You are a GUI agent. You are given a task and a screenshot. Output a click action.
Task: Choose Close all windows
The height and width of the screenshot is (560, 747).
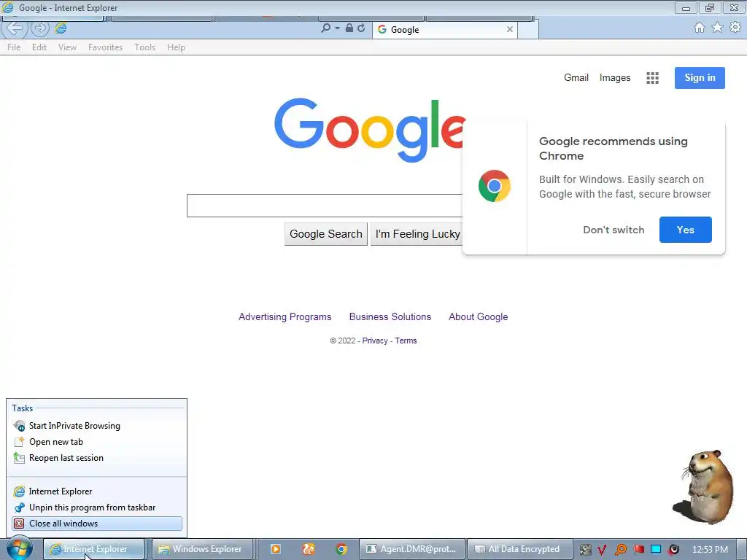tap(97, 524)
